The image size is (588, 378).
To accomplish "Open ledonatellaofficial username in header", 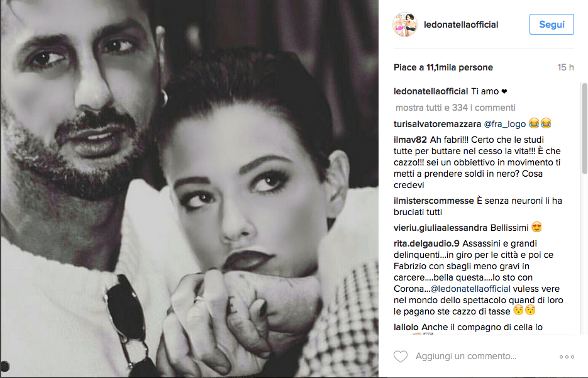I will (x=461, y=25).
